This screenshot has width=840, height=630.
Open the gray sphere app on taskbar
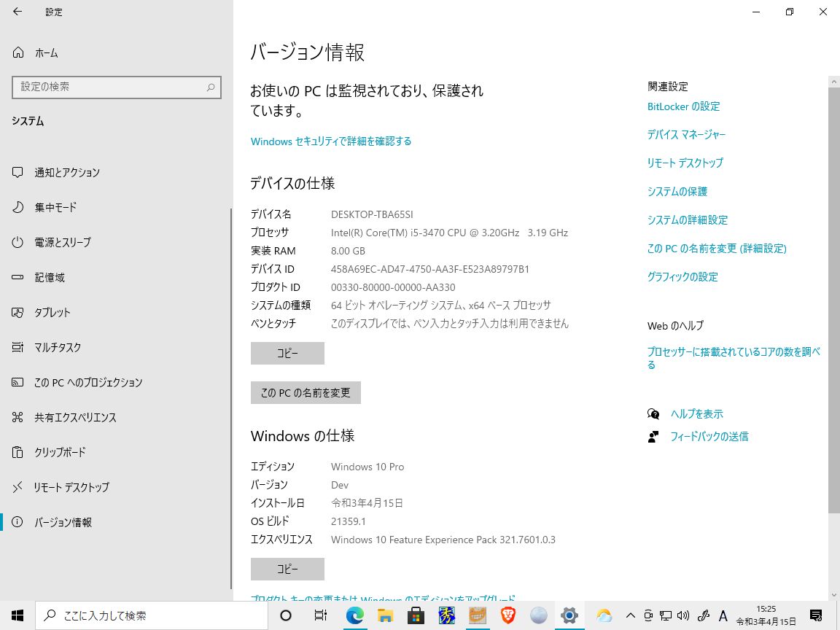pos(538,615)
